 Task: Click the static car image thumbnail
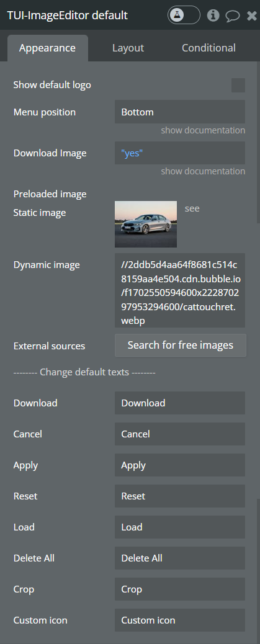click(146, 224)
